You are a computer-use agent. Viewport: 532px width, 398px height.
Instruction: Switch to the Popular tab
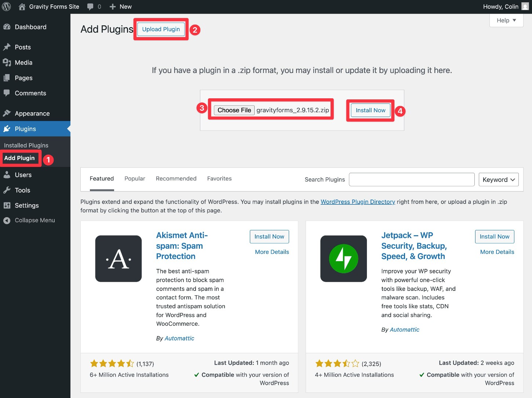(x=135, y=179)
